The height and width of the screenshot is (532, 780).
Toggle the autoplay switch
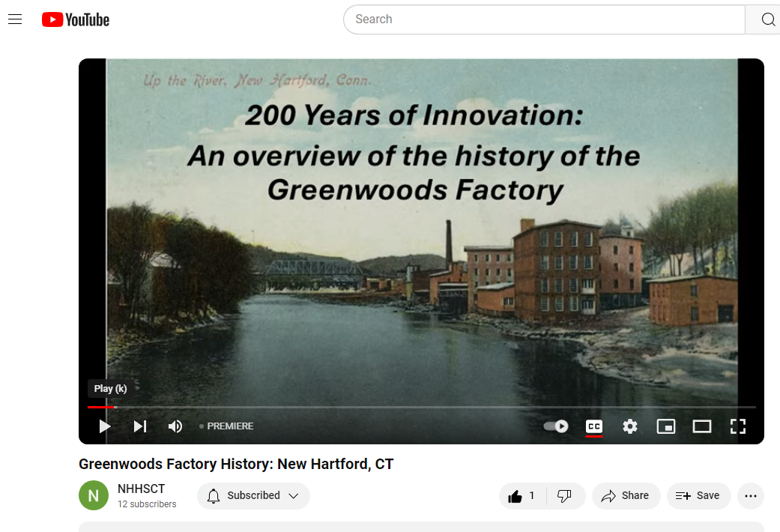click(x=556, y=426)
